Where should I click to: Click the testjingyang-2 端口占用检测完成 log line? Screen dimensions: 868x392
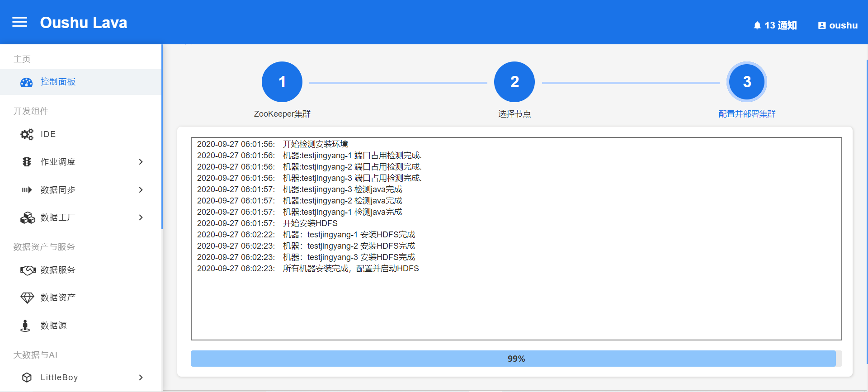click(309, 167)
